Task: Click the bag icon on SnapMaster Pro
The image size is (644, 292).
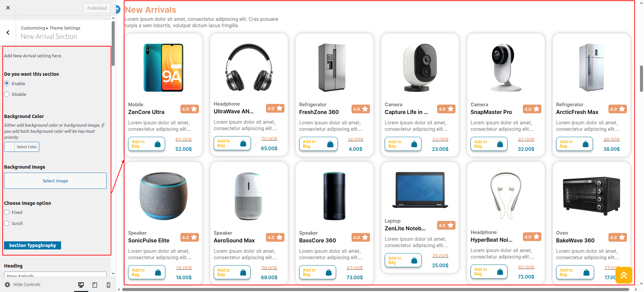Action: [500, 144]
